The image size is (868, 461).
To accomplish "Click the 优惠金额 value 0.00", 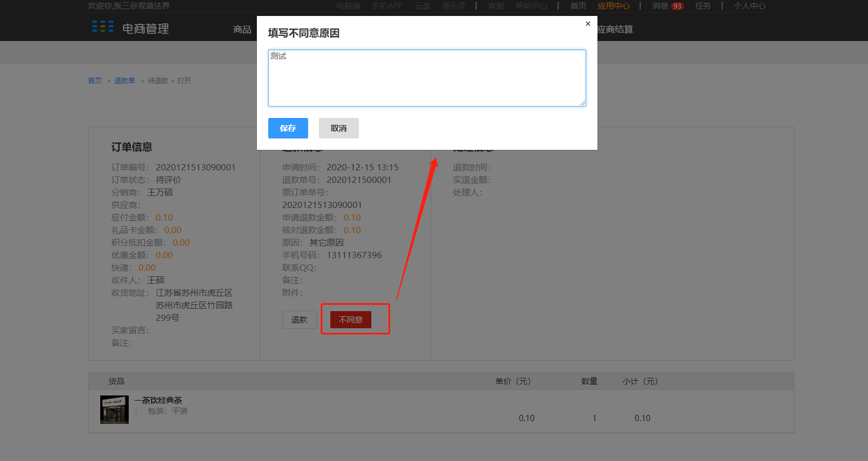I will (164, 255).
